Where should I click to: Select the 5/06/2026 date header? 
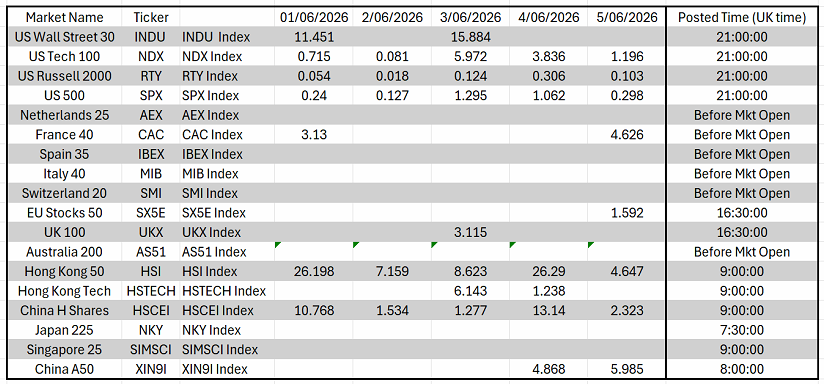627,17
